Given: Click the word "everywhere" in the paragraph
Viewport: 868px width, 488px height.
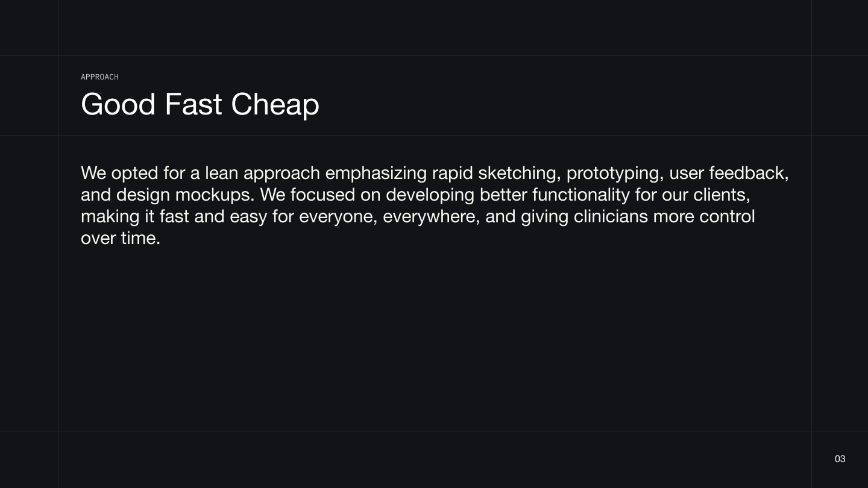Looking at the screenshot, I should 431,216.
